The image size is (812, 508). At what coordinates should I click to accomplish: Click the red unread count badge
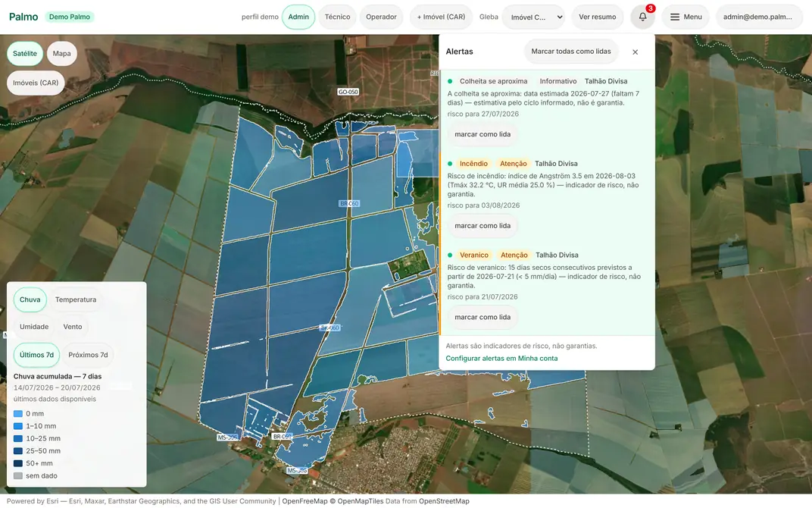point(651,8)
